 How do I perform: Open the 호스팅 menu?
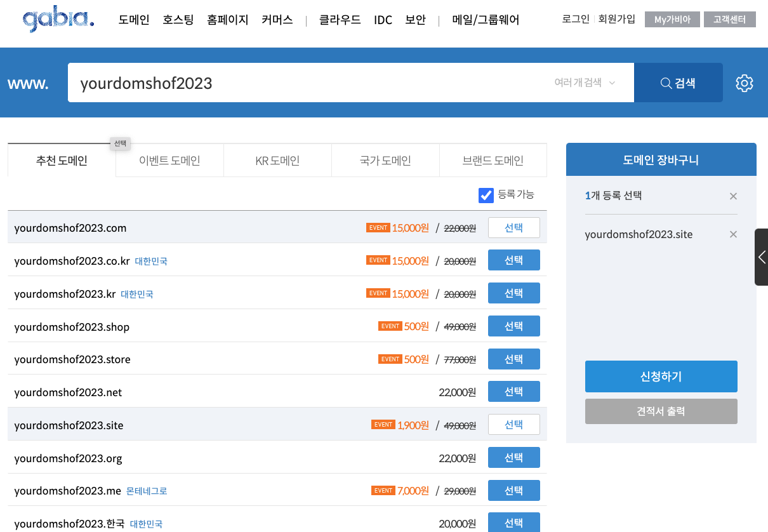[178, 20]
